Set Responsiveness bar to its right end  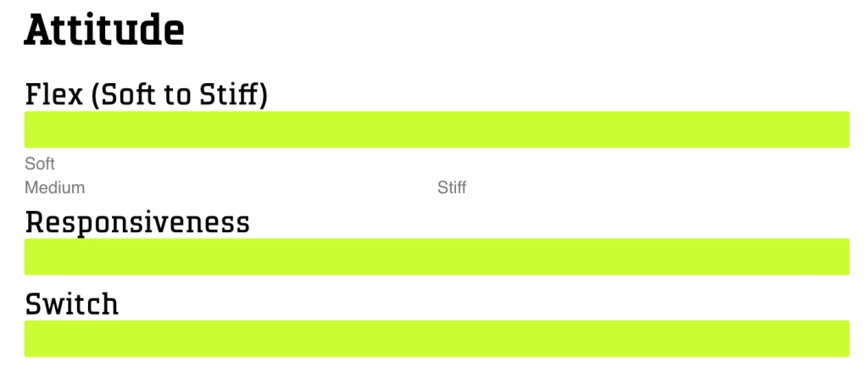(847, 257)
